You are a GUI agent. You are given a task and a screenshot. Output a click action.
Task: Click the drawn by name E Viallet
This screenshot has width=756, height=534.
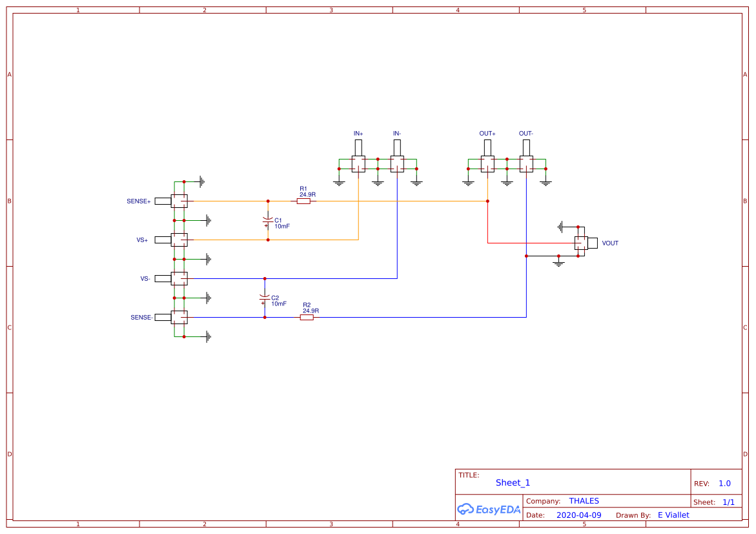click(672, 515)
